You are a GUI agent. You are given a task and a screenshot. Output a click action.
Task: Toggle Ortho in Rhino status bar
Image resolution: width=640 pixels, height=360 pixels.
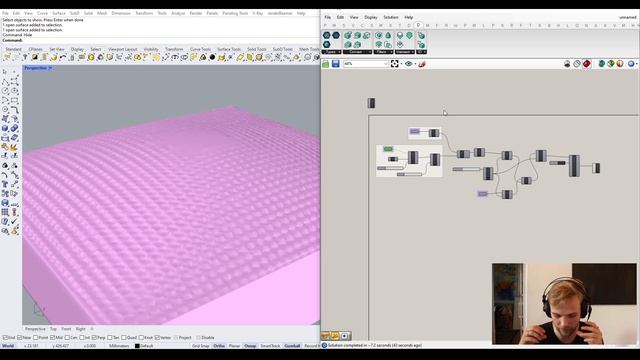pos(219,346)
